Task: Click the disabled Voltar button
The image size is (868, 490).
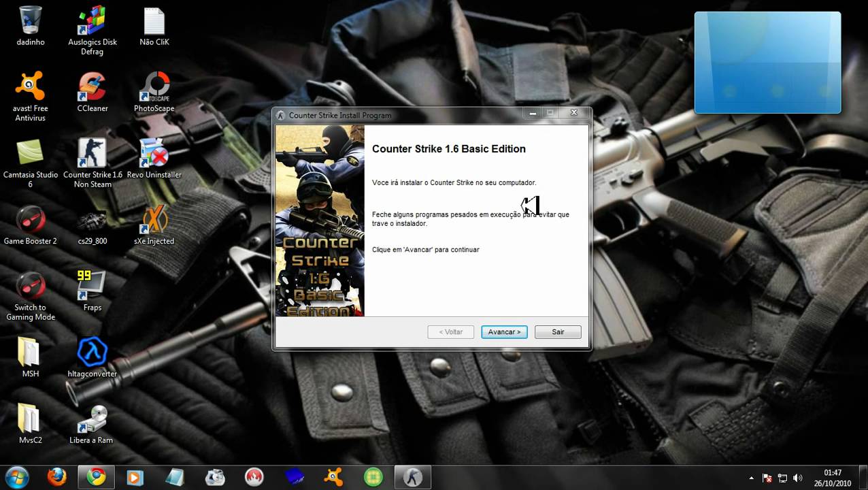Action: (x=450, y=332)
